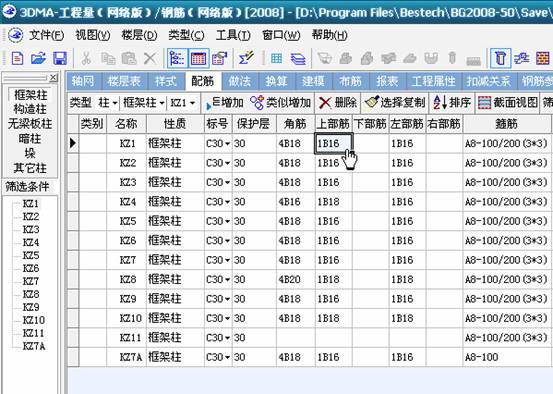Open the 窗口(W) menu
The width and height of the screenshot is (553, 394).
coord(281,35)
